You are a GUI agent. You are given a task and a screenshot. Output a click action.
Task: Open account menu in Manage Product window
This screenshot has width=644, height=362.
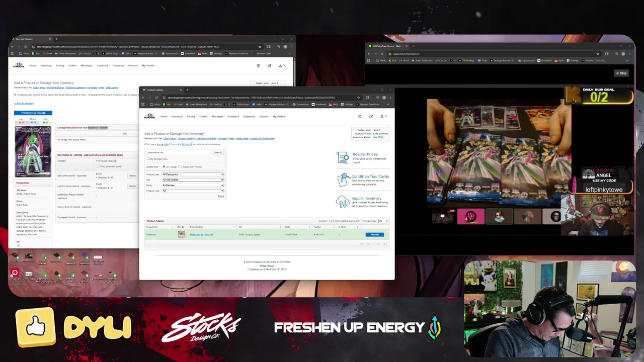click(281, 65)
